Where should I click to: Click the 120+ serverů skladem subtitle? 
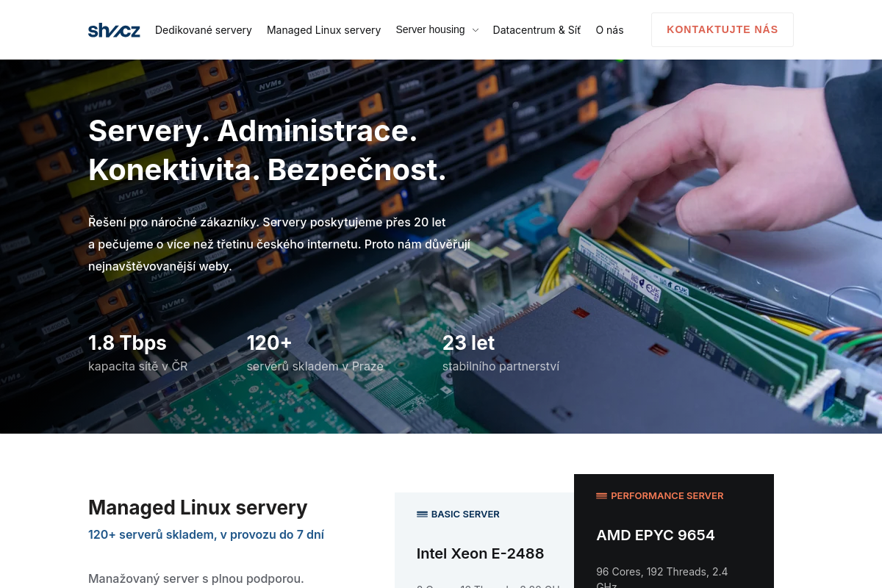[206, 535]
